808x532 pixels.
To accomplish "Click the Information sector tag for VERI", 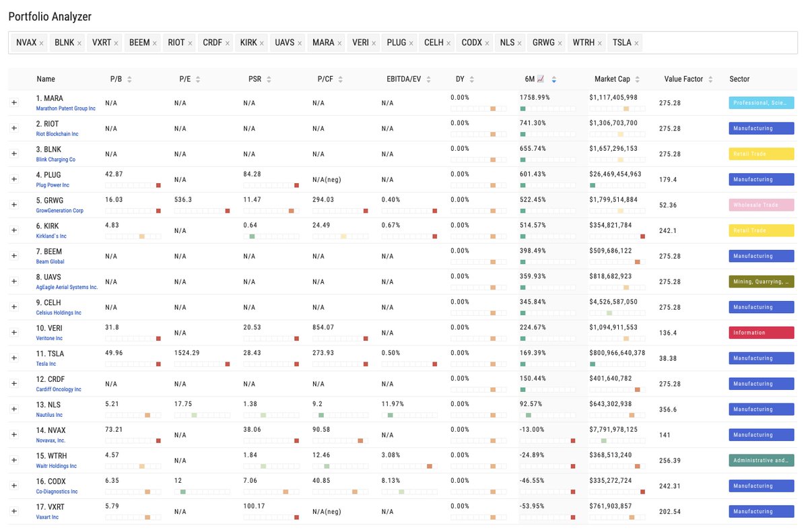I will click(x=762, y=333).
